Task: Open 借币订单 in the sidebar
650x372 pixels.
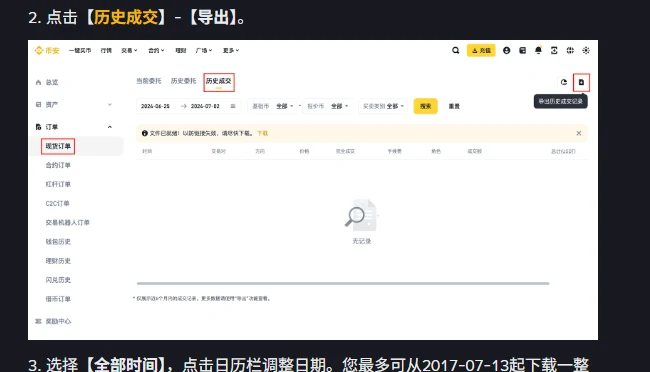Action: coord(58,299)
